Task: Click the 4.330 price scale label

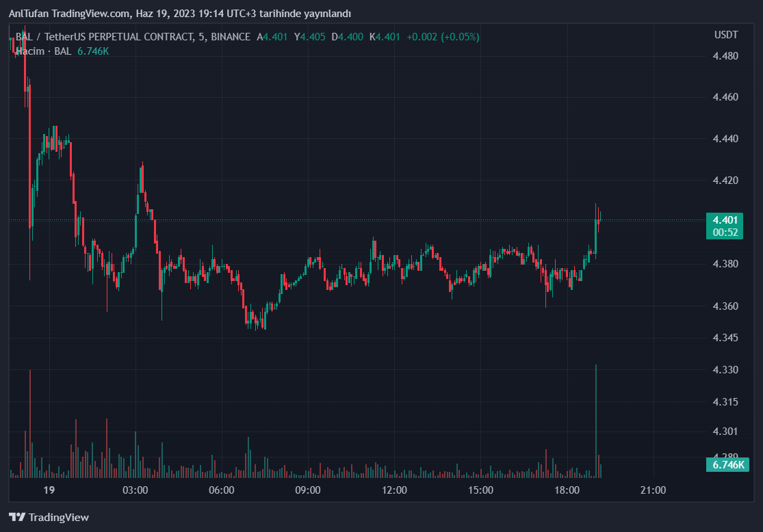Action: 725,370
